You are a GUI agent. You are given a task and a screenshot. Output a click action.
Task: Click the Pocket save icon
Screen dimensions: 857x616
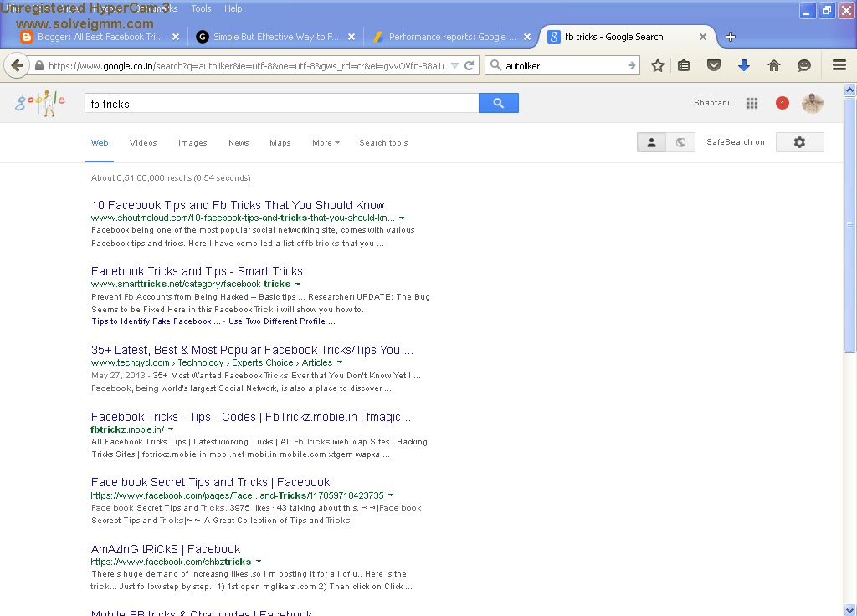(713, 65)
